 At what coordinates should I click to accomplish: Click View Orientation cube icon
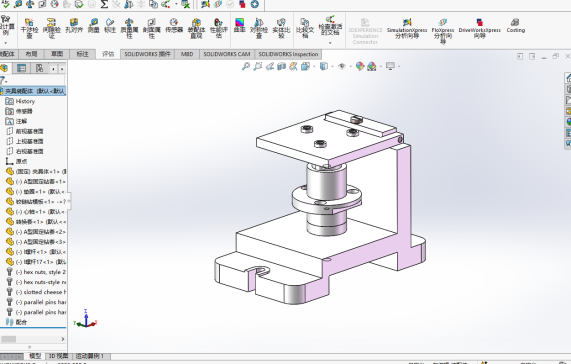pyautogui.click(x=305, y=66)
